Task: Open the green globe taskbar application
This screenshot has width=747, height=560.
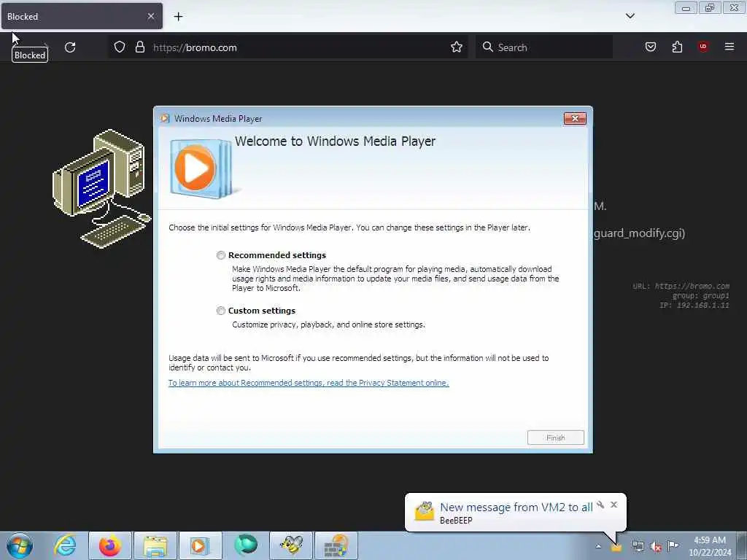Action: (245, 545)
